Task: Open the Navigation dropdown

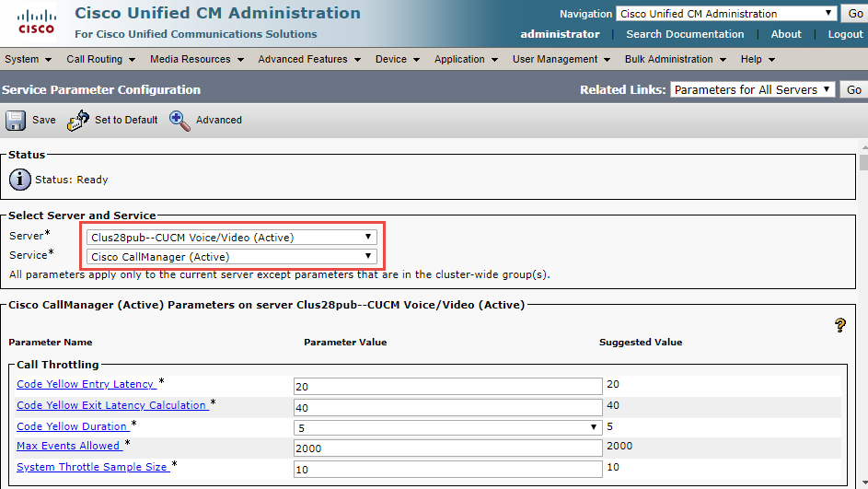Action: pos(725,13)
